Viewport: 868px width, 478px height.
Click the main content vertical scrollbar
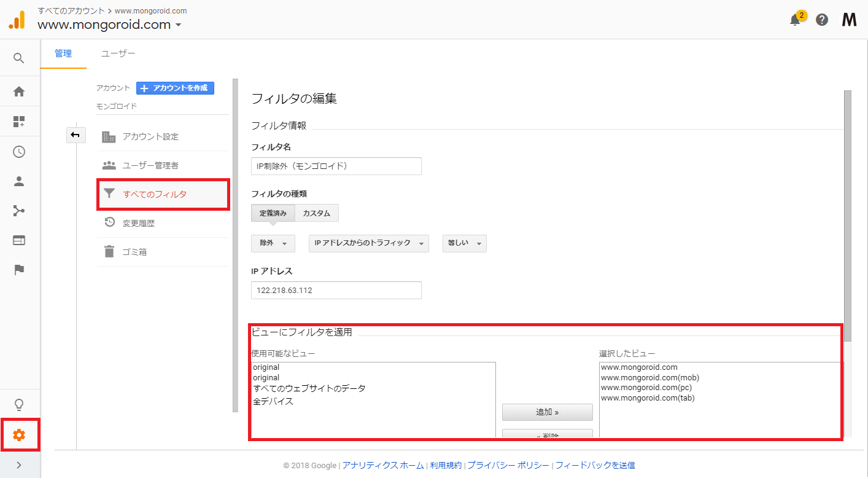(x=848, y=215)
